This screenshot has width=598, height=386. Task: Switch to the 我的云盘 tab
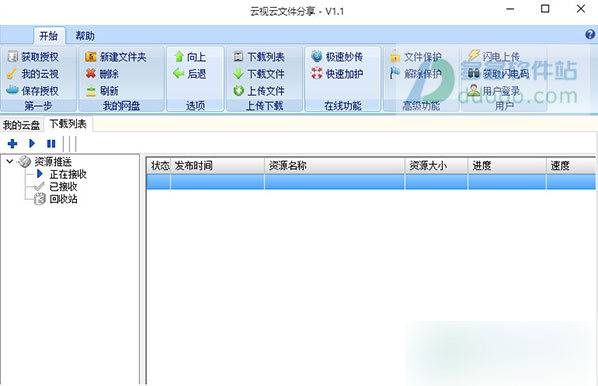tap(21, 125)
